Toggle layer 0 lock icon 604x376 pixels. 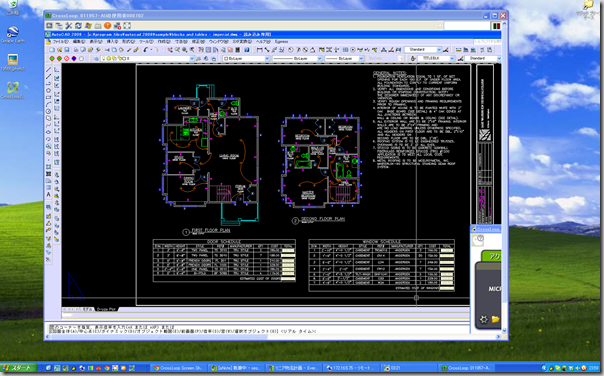click(x=119, y=59)
